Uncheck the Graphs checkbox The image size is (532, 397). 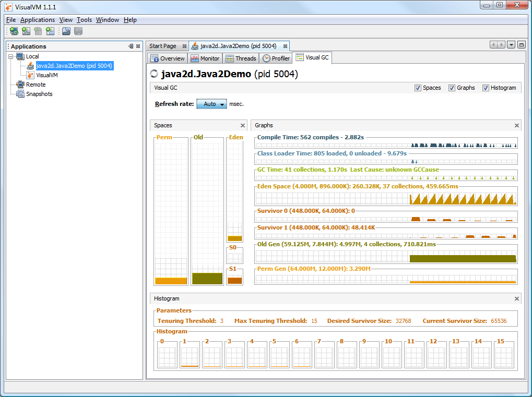click(452, 88)
